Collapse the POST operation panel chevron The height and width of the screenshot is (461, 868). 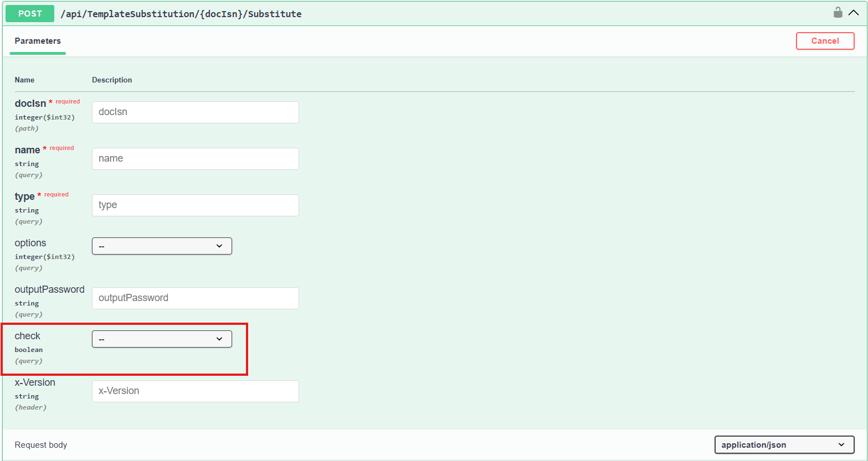(x=854, y=12)
